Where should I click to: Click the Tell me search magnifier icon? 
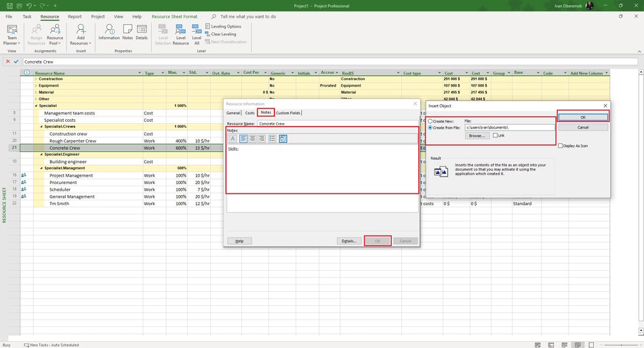(x=214, y=16)
